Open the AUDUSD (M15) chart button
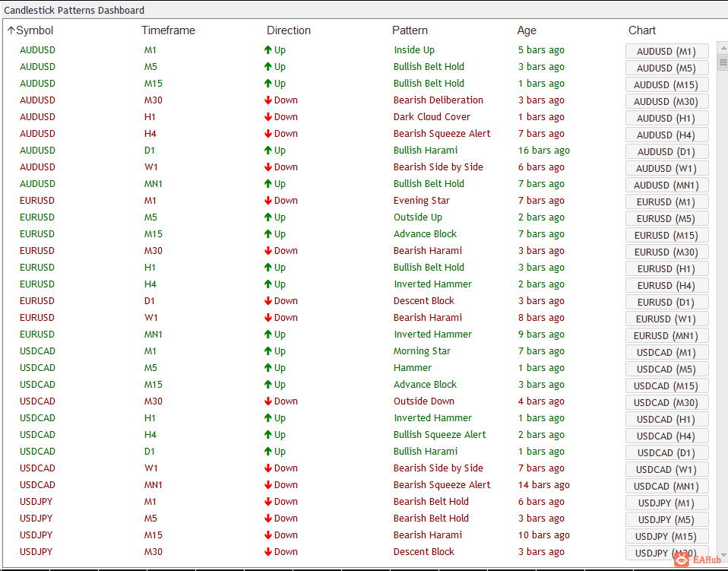 (666, 84)
